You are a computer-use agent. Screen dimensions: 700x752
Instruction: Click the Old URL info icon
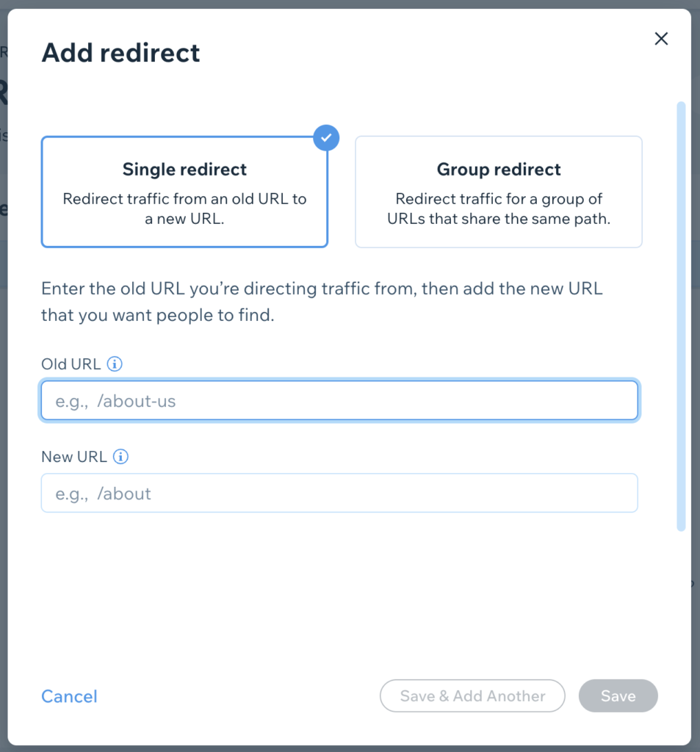pos(115,364)
